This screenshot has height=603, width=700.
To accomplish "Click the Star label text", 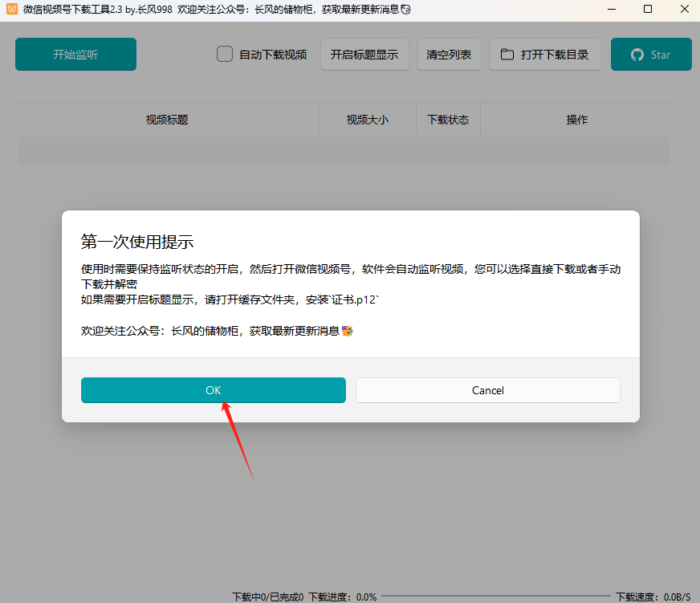I will coord(661,55).
